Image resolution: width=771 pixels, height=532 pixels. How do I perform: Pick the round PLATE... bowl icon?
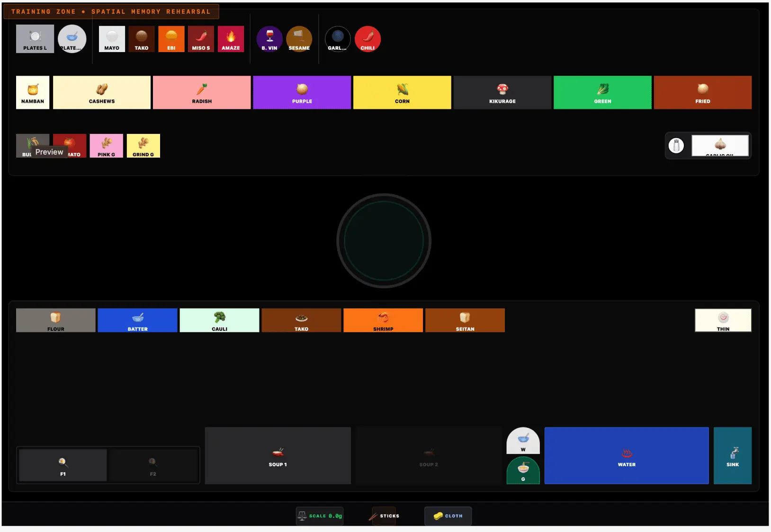click(72, 39)
